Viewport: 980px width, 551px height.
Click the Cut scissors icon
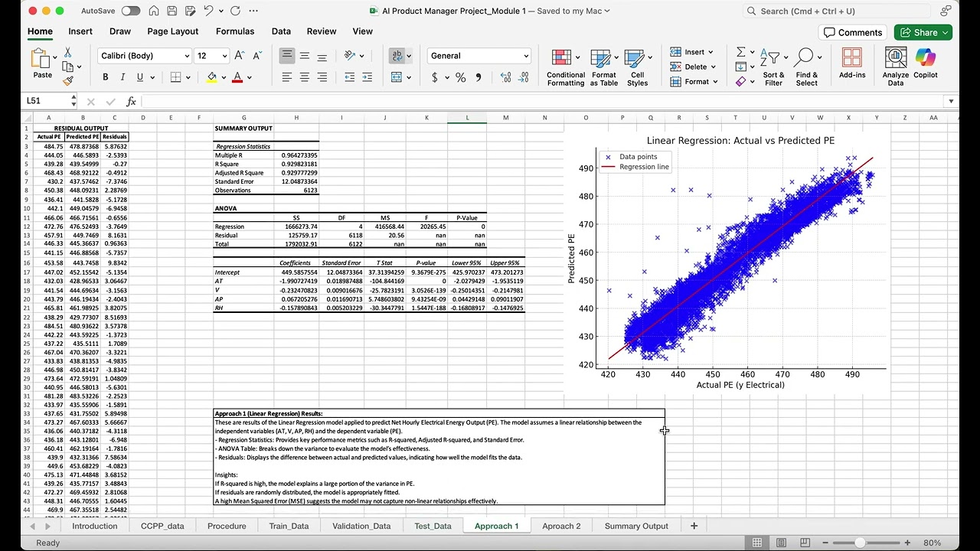click(68, 52)
